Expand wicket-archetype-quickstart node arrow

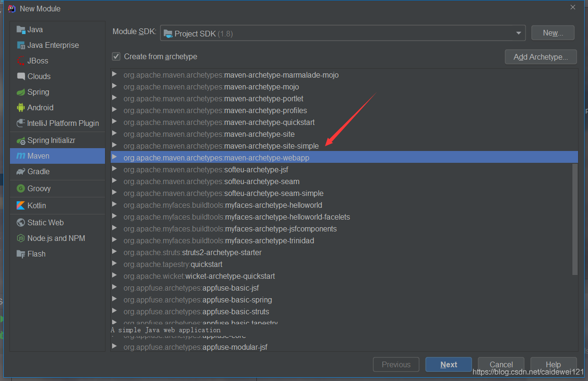[114, 275]
